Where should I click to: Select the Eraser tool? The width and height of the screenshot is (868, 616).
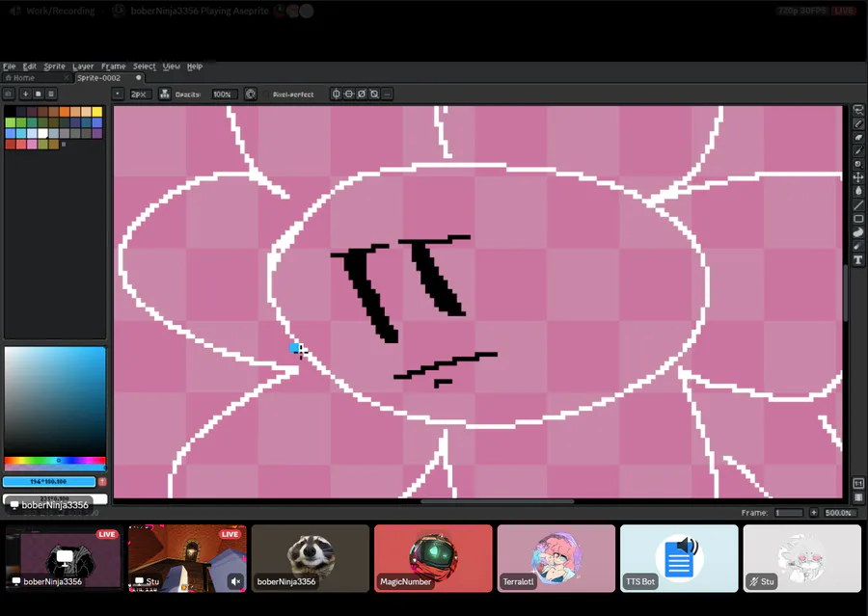(858, 137)
